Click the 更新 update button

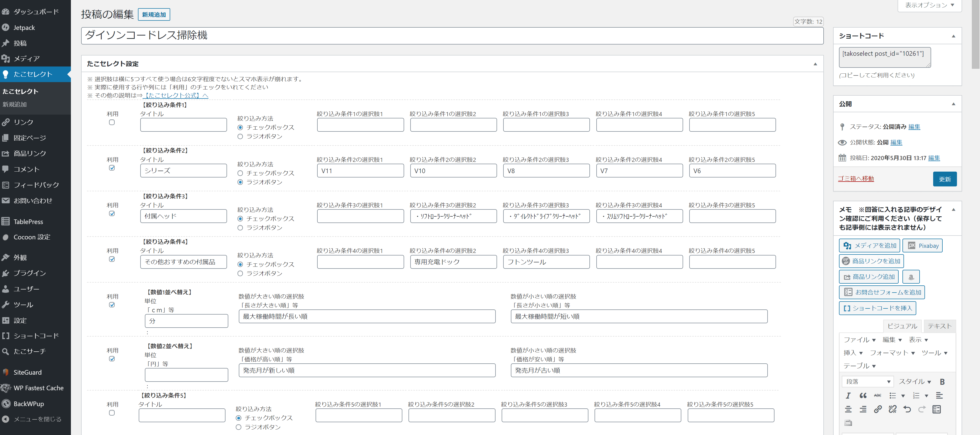945,179
